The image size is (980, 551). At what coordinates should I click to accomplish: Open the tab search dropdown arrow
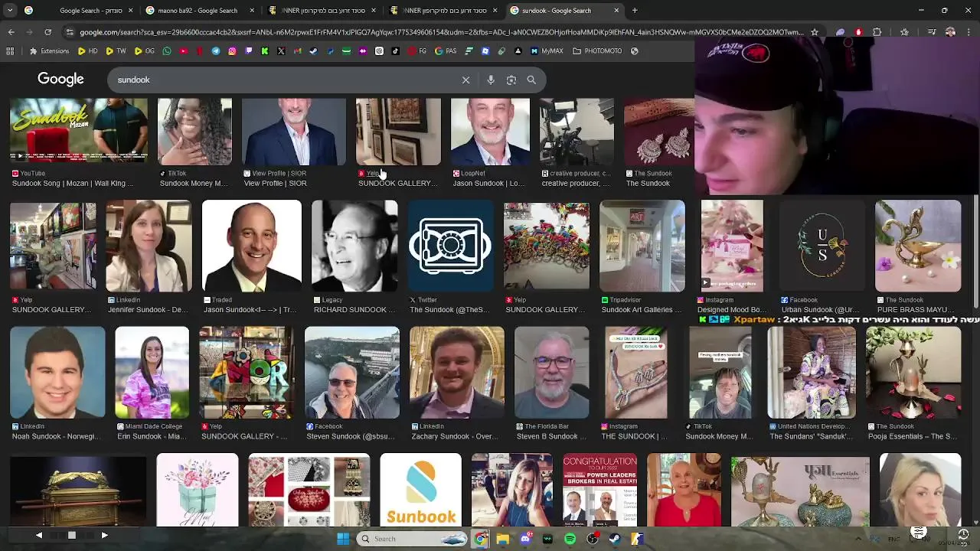coord(9,11)
